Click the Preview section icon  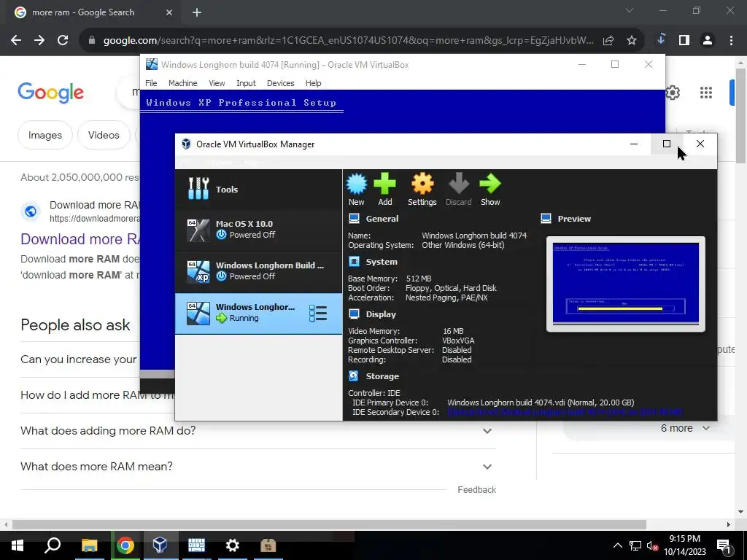(546, 219)
